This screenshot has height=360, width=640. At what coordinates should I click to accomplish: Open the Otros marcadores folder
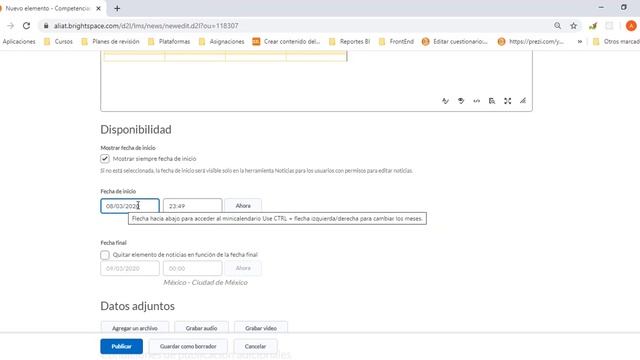coord(616,42)
